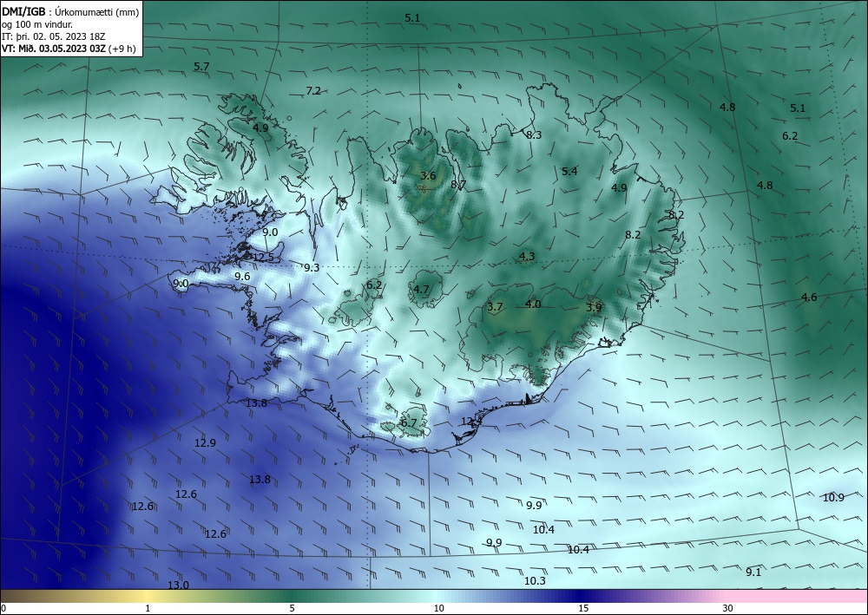Click the 7.2 value on the map
Image resolution: width=868 pixels, height=615 pixels.
[x=313, y=91]
